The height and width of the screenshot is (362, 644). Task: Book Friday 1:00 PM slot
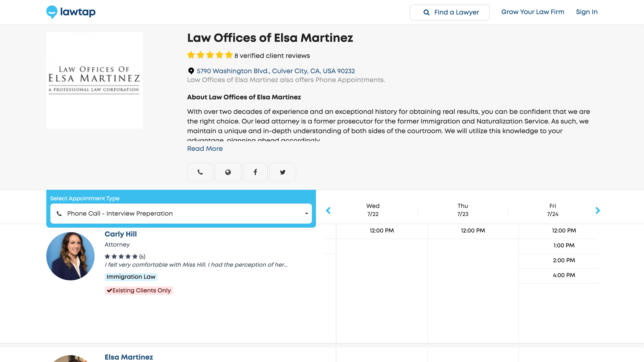[564, 246]
